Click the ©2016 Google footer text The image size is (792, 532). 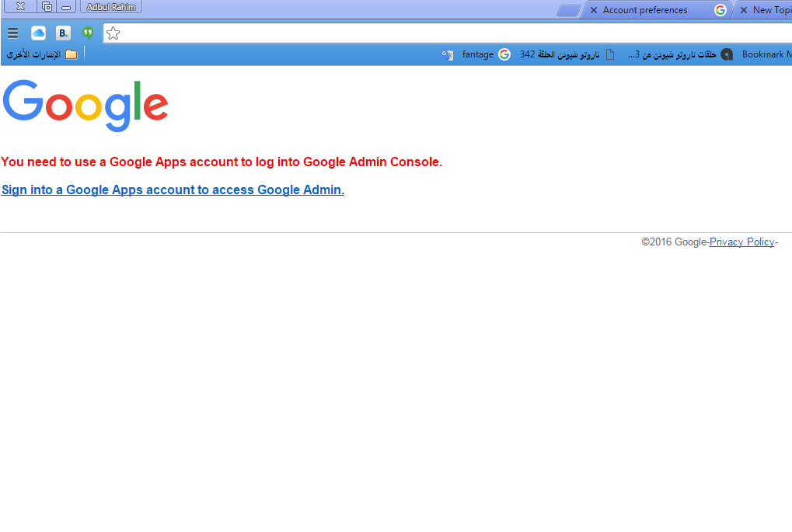(674, 242)
